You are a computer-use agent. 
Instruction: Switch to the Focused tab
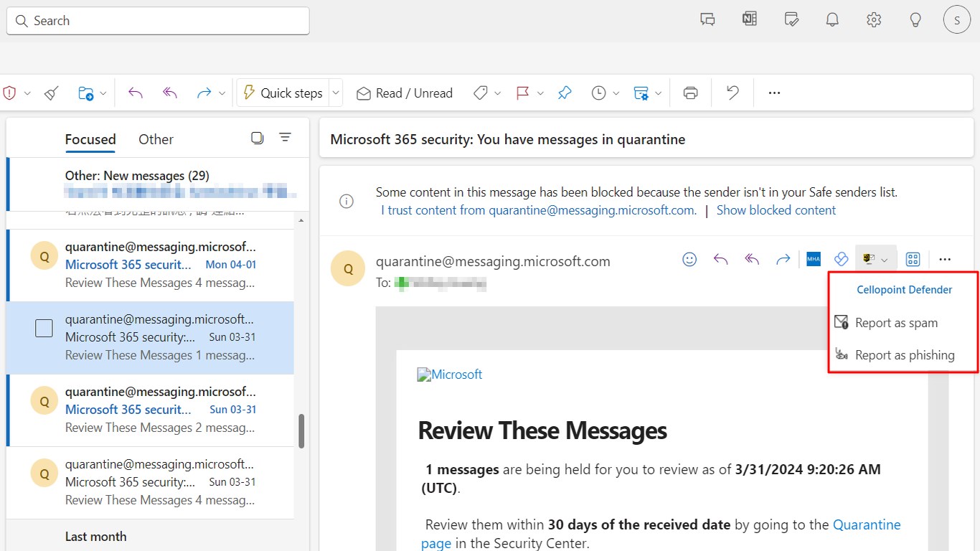click(x=90, y=139)
